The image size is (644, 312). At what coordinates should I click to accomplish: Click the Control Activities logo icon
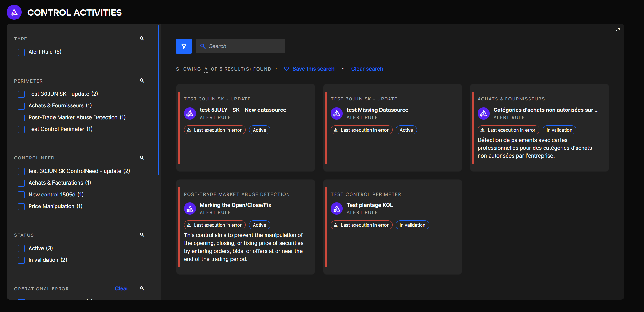(14, 13)
